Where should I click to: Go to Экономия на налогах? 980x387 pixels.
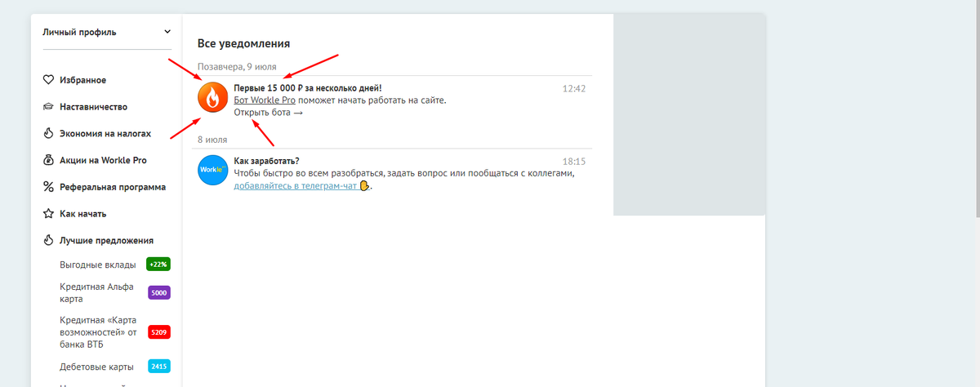[105, 133]
